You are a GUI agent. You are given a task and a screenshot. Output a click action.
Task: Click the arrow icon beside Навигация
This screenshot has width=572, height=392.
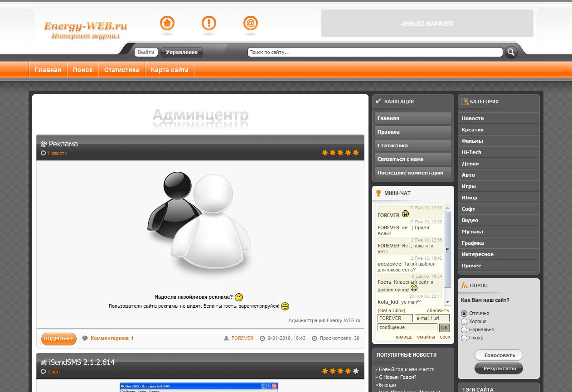coord(378,102)
